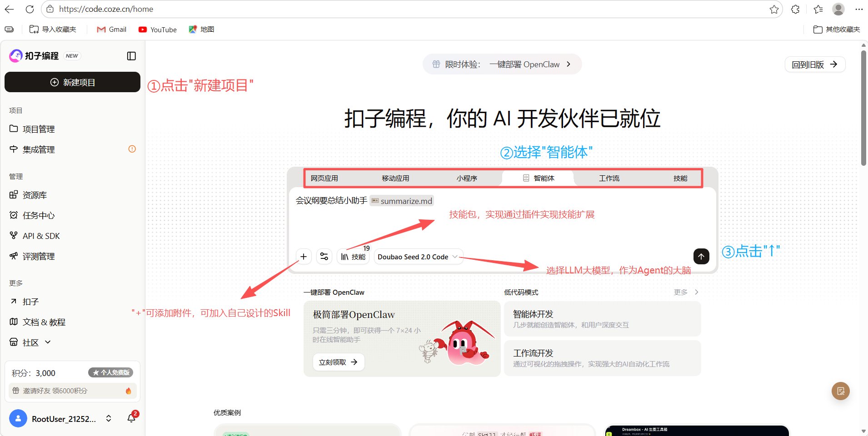This screenshot has height=436, width=868.
Task: Select the 小程序 tab
Action: (x=467, y=178)
